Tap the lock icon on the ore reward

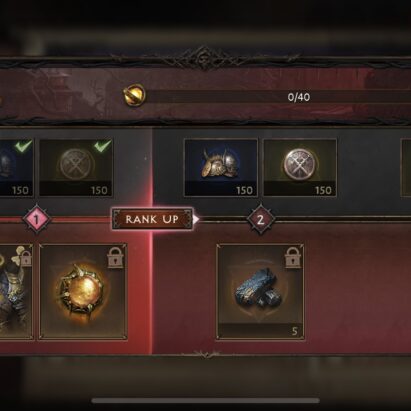(293, 257)
